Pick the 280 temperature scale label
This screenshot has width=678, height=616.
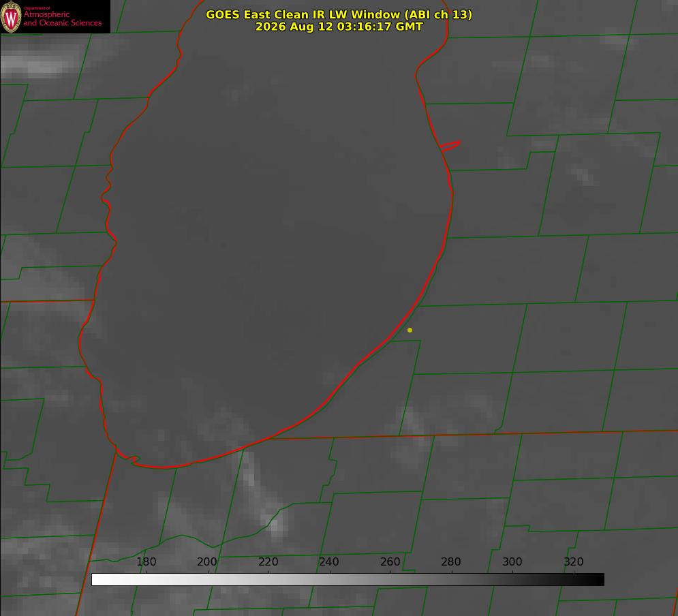[x=451, y=561]
